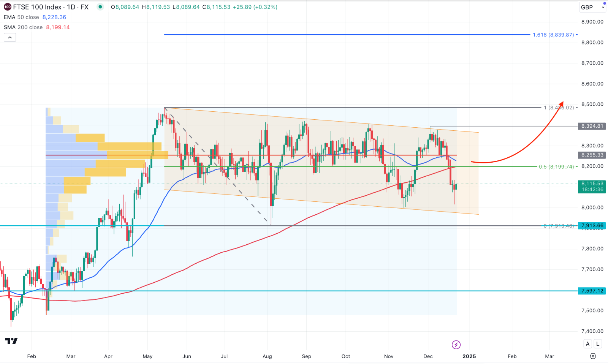Image resolution: width=608 pixels, height=364 pixels.
Task: Click the TradingView logo
Action: (x=11, y=341)
